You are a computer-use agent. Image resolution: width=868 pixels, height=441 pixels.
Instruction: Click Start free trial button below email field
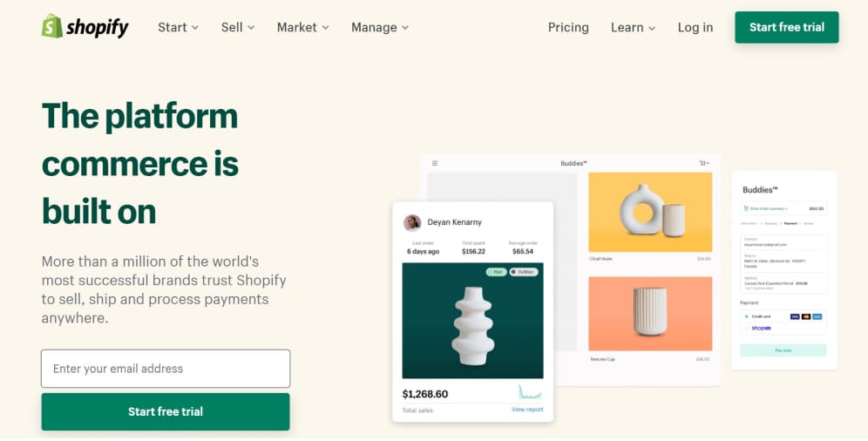tap(166, 411)
